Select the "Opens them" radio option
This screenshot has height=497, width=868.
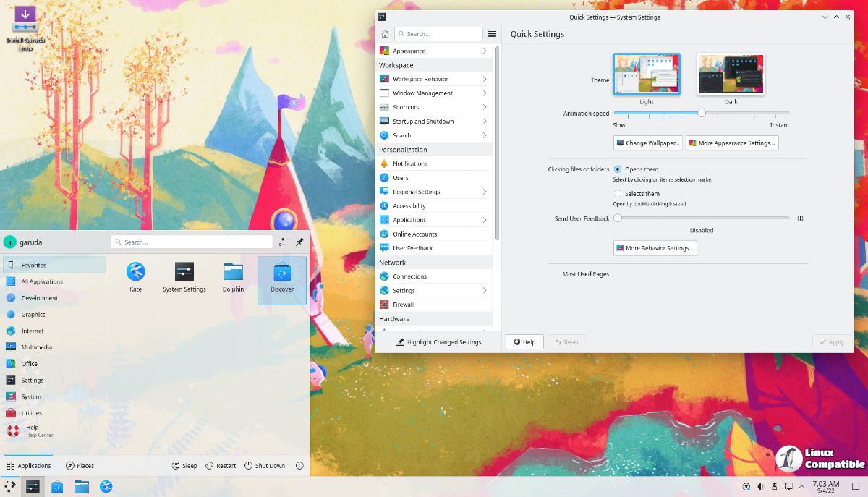point(618,169)
